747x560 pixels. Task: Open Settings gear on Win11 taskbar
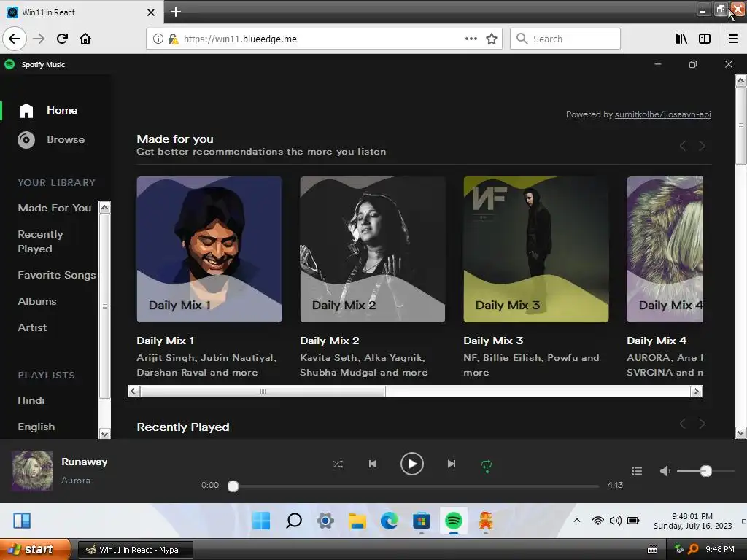coord(325,521)
